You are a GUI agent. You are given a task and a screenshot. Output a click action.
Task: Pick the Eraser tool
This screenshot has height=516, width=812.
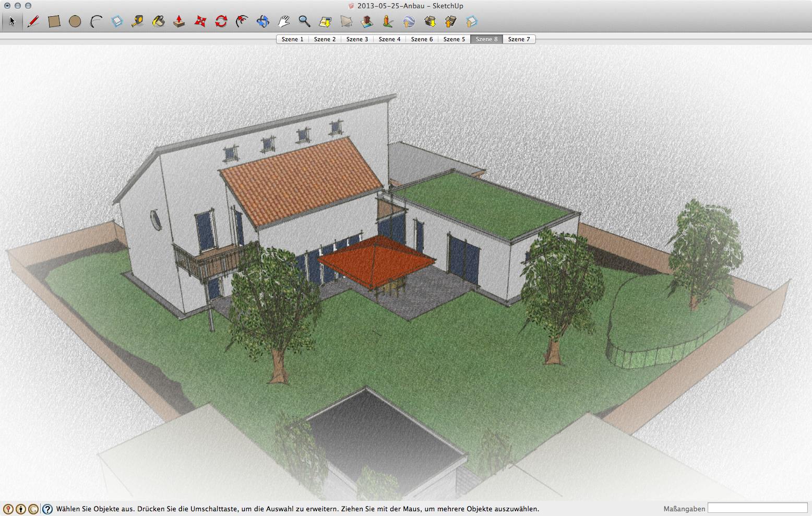[x=117, y=21]
